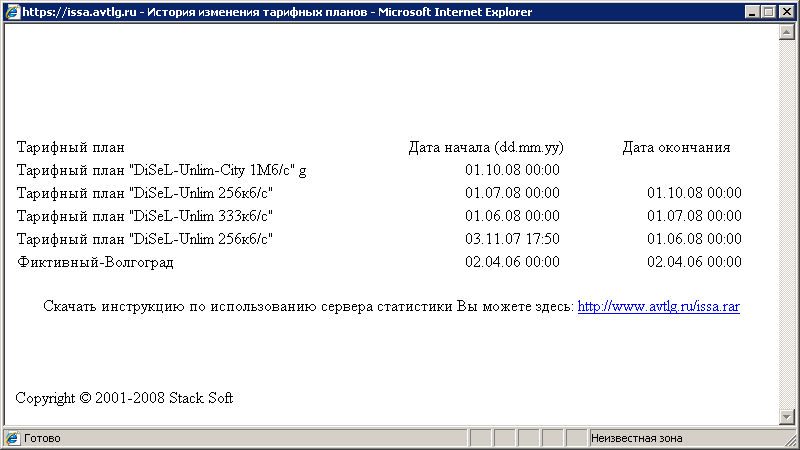800x450 pixels.
Task: Maximize the Internet Explorer window
Action: (x=768, y=12)
